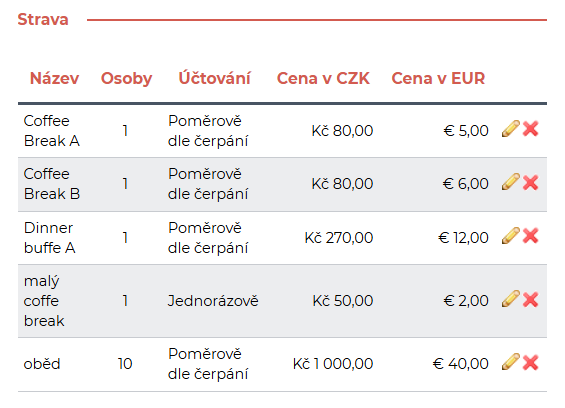Image resolution: width=565 pixels, height=408 pixels.
Task: Remove the malý coffe break item
Action: pyautogui.click(x=530, y=299)
